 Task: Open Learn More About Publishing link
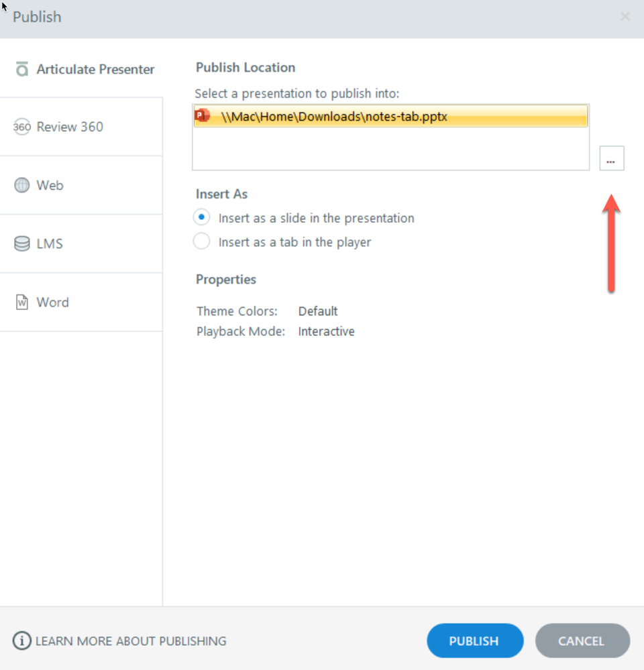pyautogui.click(x=131, y=641)
